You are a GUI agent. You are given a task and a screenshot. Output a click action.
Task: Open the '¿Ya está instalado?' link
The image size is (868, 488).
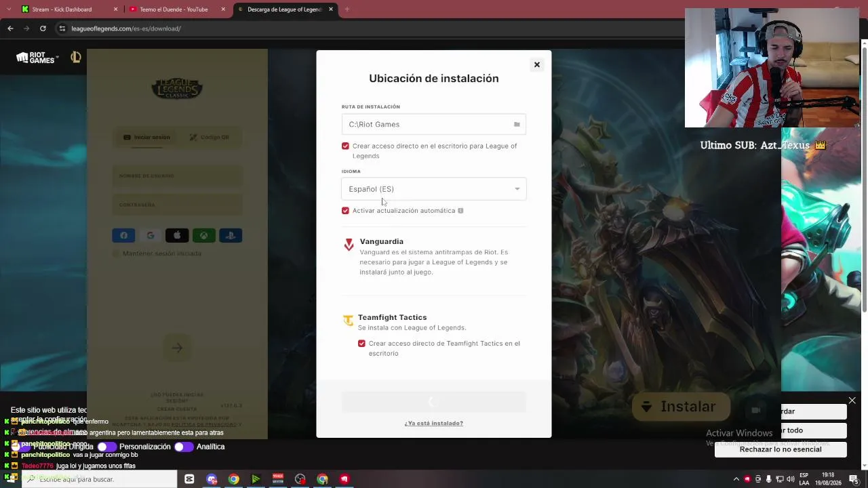[x=434, y=424]
